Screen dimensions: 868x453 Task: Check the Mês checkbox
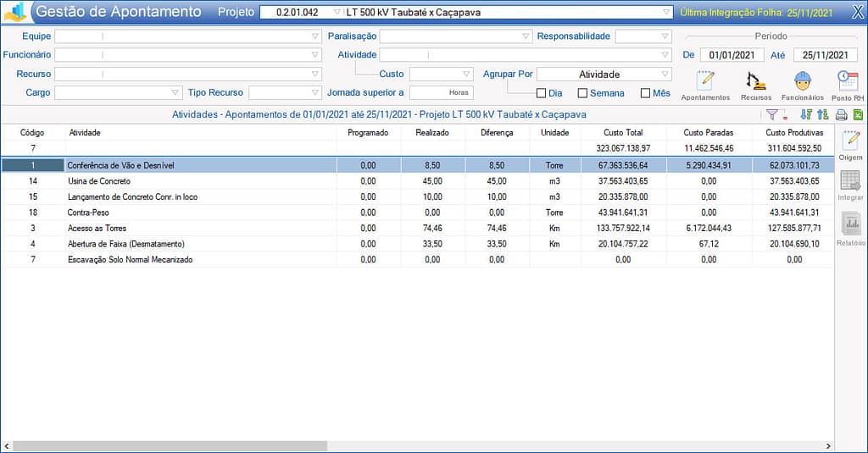point(645,93)
